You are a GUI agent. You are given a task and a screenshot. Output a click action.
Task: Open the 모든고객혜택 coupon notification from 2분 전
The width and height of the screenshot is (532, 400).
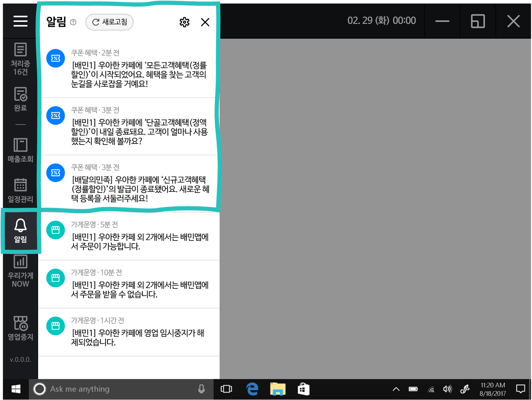tap(129, 69)
